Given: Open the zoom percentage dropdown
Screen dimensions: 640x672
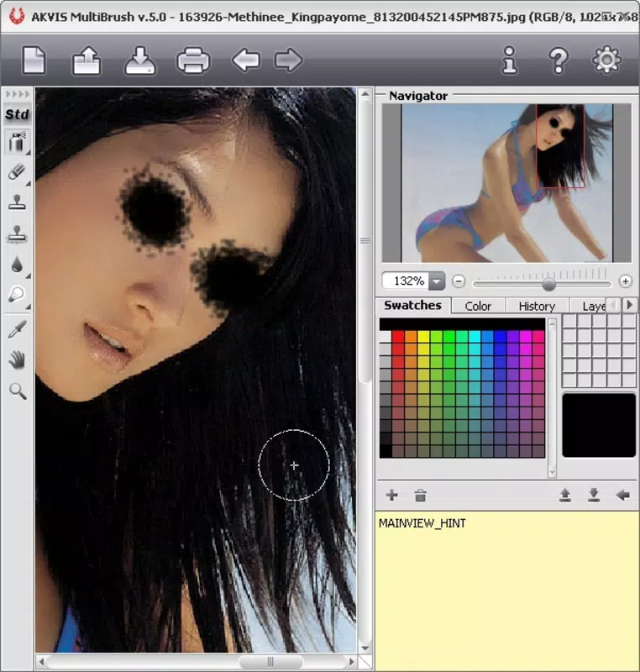Looking at the screenshot, I should [x=437, y=281].
